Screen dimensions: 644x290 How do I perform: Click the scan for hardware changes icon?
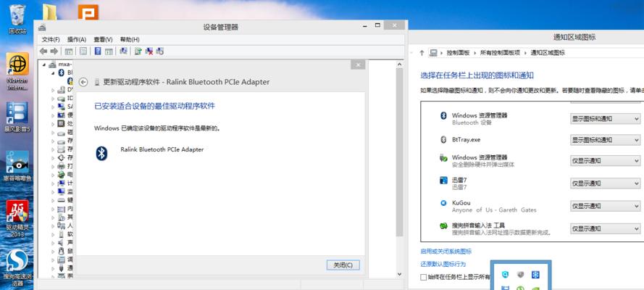[x=123, y=51]
